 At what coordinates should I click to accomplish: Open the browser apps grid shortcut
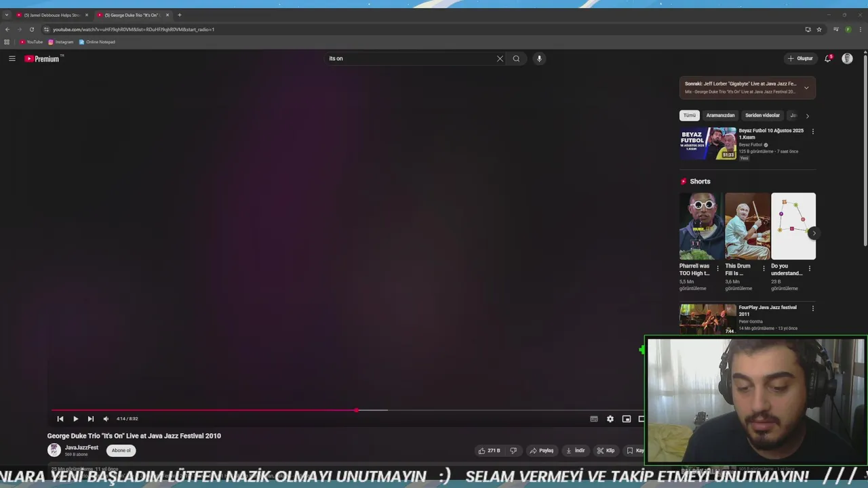click(7, 42)
